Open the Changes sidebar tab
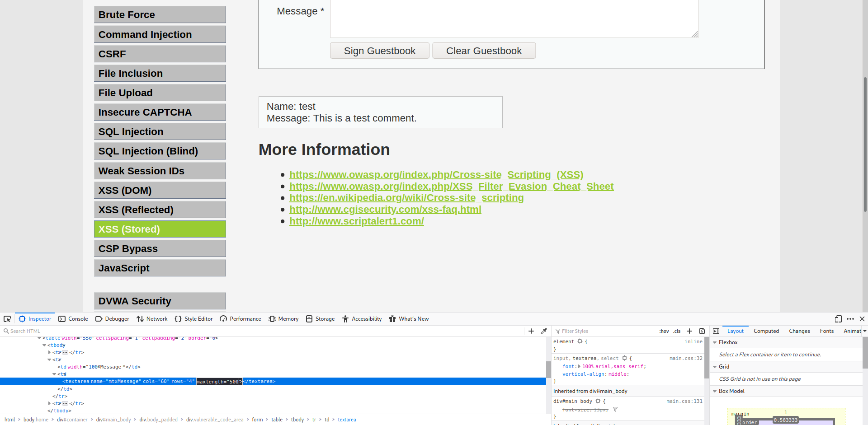 (x=799, y=331)
